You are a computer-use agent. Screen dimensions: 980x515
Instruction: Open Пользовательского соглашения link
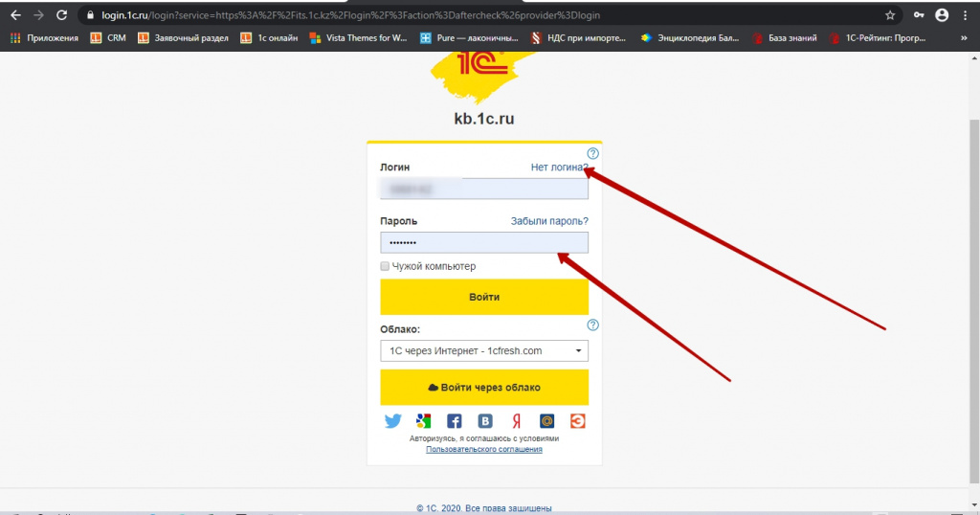(483, 449)
